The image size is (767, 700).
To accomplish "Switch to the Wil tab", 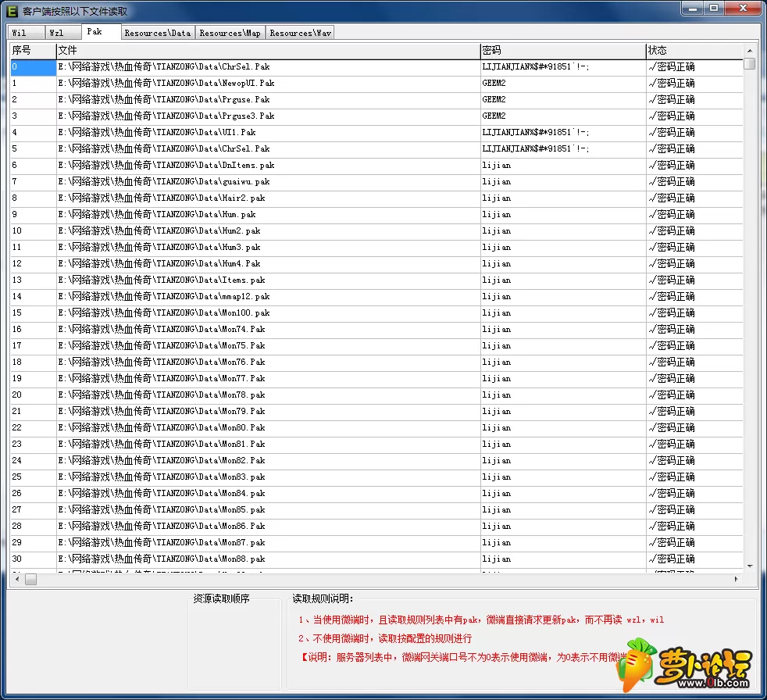I will (26, 33).
